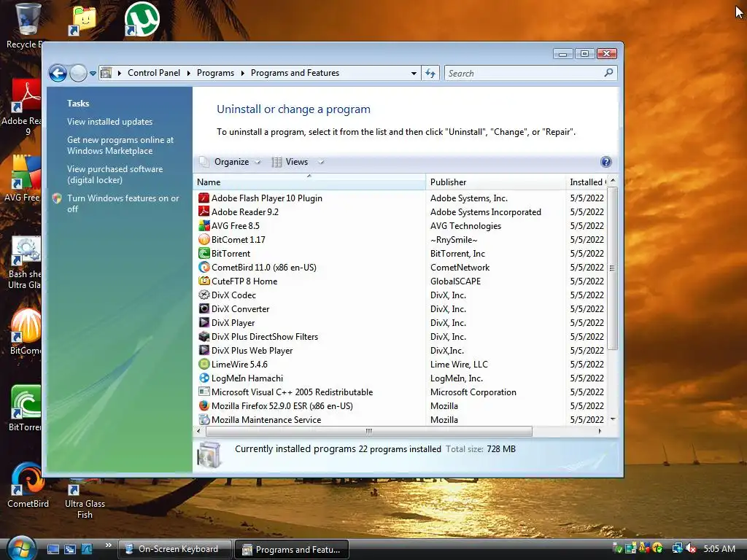Screen dimensions: 747x560
Task: Select the Adobe Flash Player 10 Plugin icon
Action: coord(204,198)
